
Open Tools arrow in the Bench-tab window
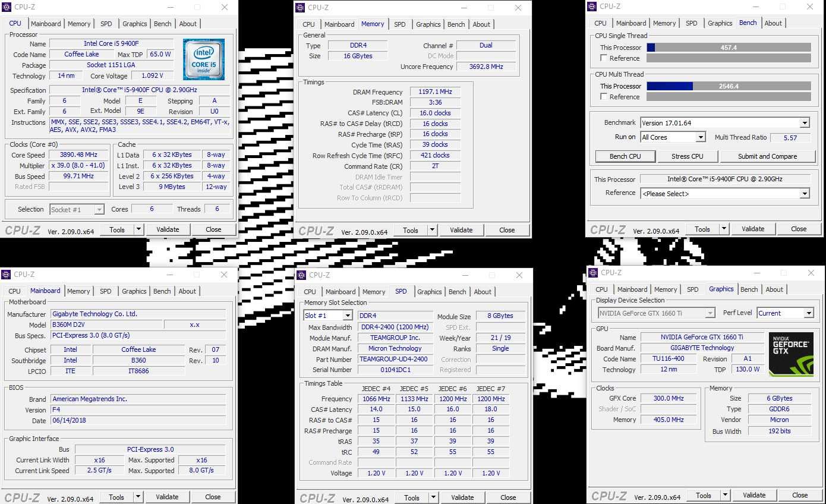pos(724,229)
